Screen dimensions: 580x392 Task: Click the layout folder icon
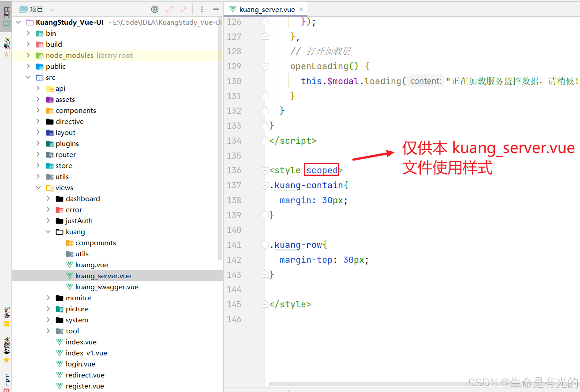(x=50, y=133)
